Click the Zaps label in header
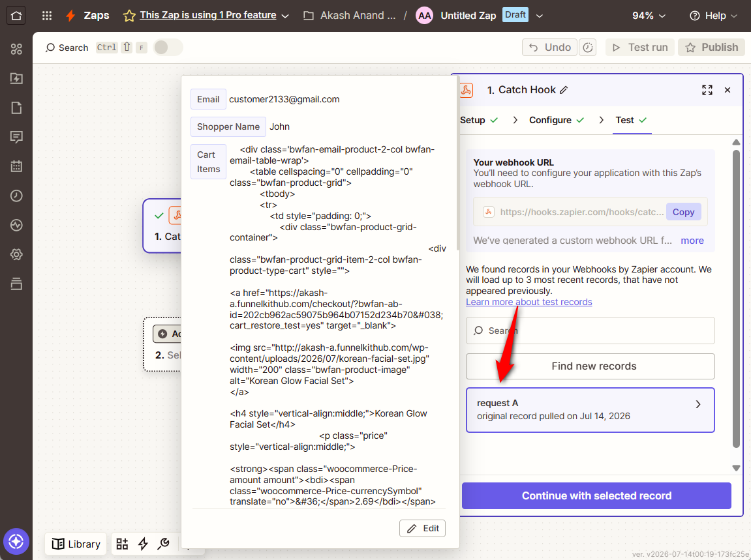Screen dimensions: 751x560 (x=97, y=15)
